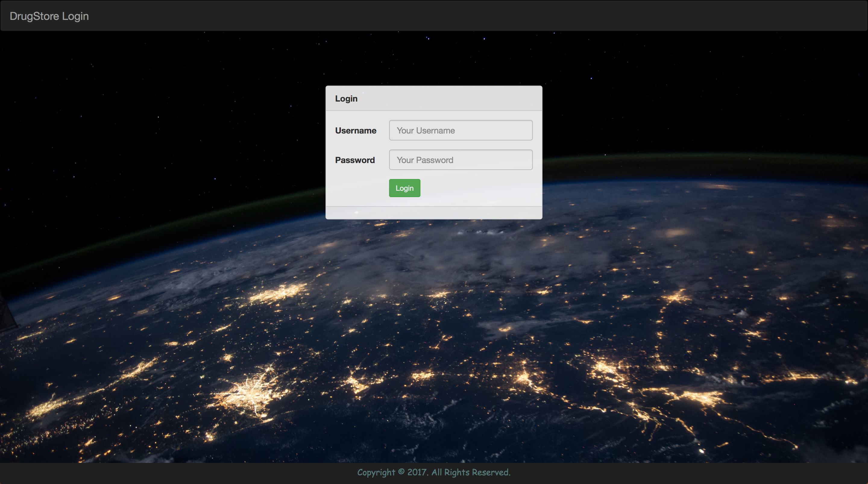Focus the Your Password input field
Image resolution: width=868 pixels, height=484 pixels.
click(461, 160)
